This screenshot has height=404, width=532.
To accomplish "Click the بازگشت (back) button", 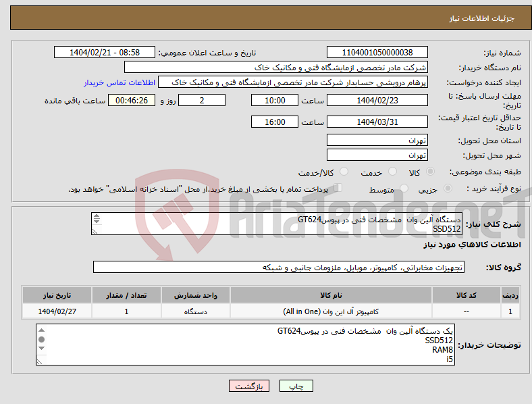I will 249,386.
